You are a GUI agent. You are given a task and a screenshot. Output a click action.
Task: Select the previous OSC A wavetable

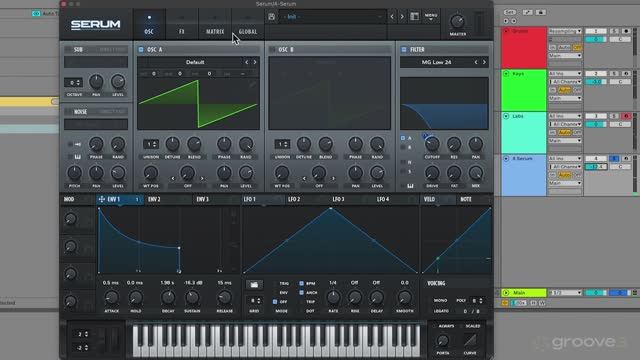(x=247, y=62)
